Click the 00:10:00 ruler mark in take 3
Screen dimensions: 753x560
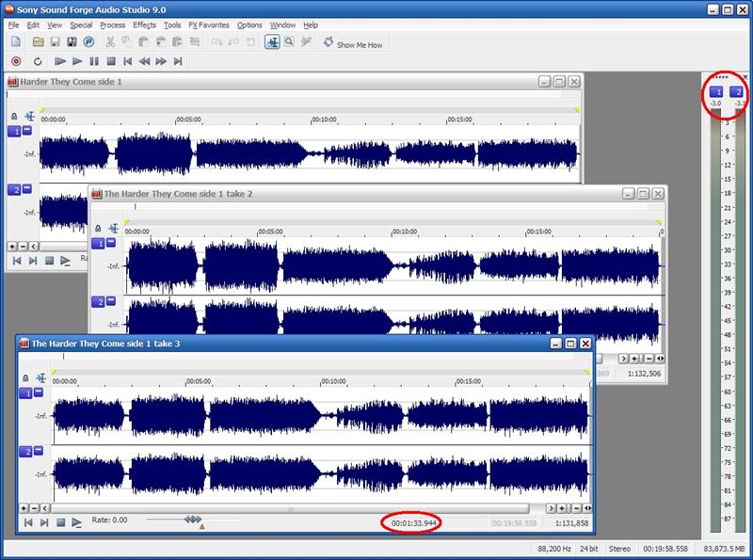[x=333, y=383]
